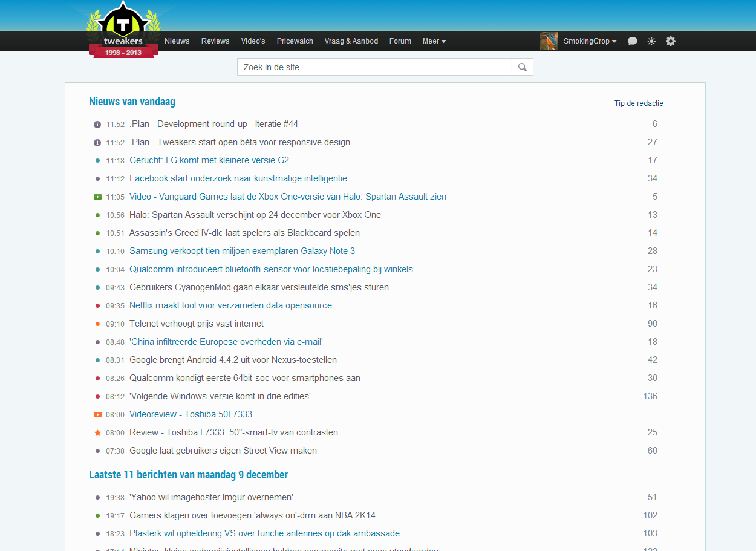Open Qualcomm bluetooth-sensor article

[271, 269]
